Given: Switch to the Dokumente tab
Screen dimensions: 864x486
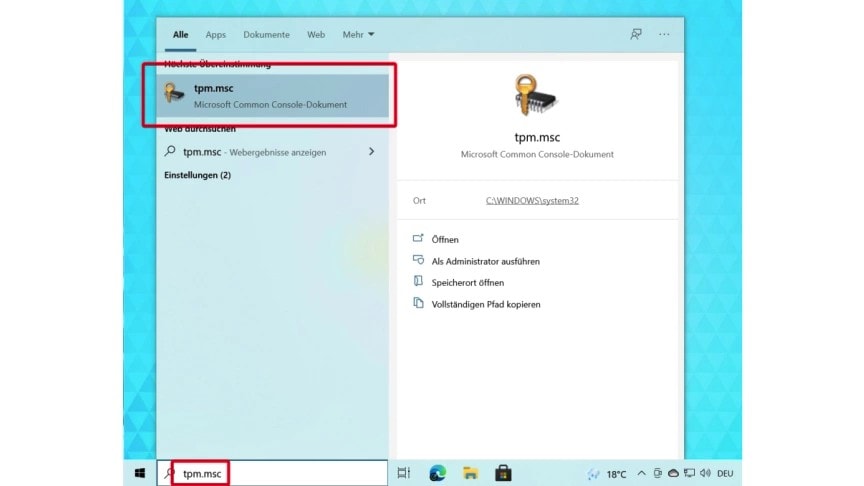Looking at the screenshot, I should click(x=266, y=34).
